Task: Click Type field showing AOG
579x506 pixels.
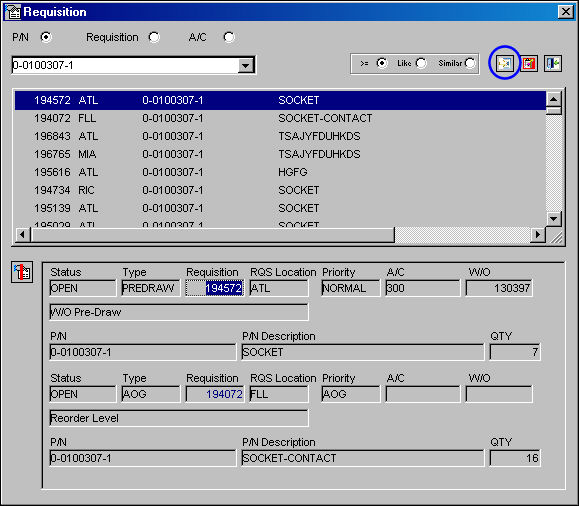Action: click(151, 394)
